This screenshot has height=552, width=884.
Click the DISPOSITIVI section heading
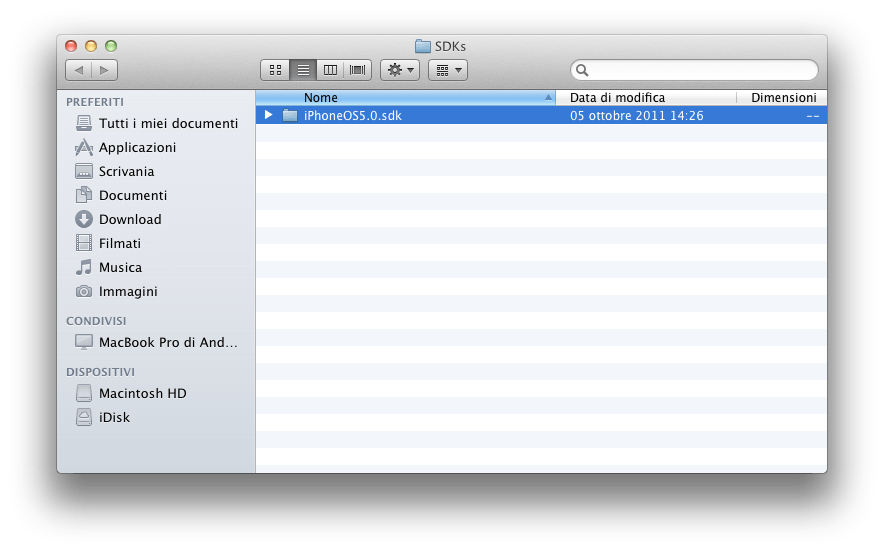100,372
